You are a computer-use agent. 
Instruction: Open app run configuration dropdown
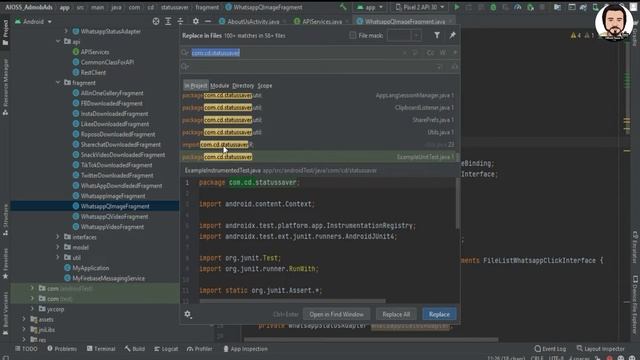(x=370, y=7)
